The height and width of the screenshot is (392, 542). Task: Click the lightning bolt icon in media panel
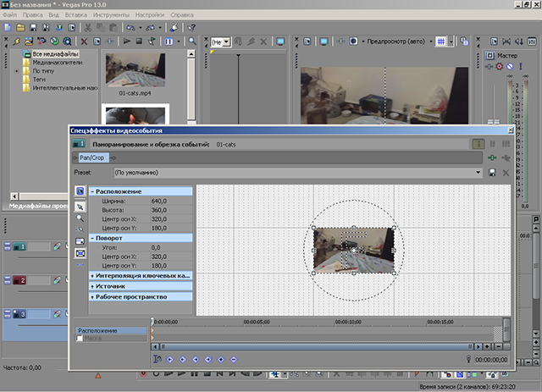(16, 41)
